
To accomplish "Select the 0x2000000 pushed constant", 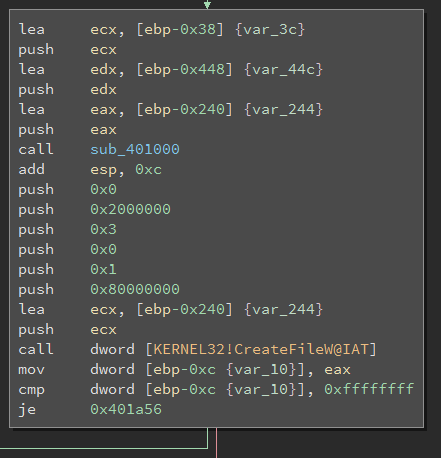I will click(130, 210).
